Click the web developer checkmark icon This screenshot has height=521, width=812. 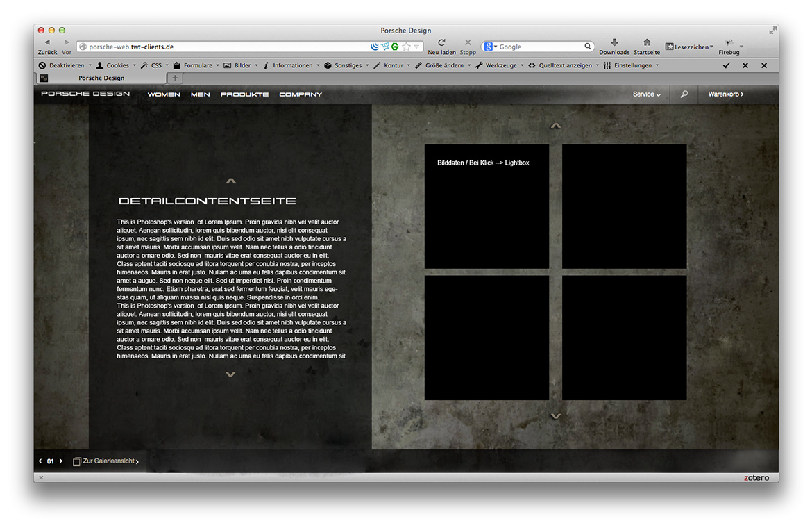tap(726, 65)
